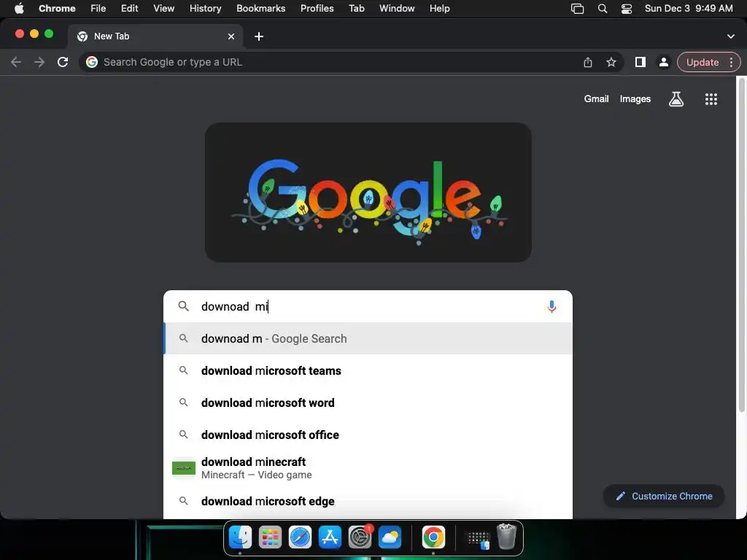Choose 'download microsoft edge' suggestion
Screen dimensions: 747x560
click(x=368, y=501)
